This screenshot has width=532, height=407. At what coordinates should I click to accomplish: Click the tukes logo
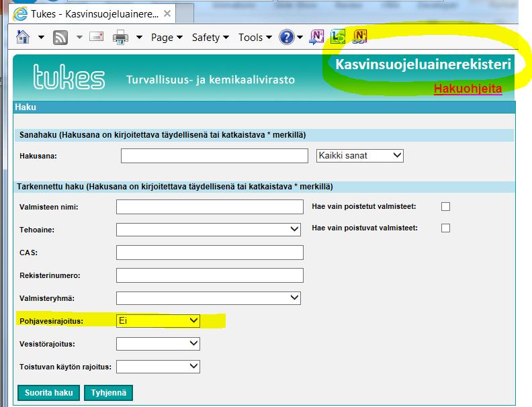(69, 77)
